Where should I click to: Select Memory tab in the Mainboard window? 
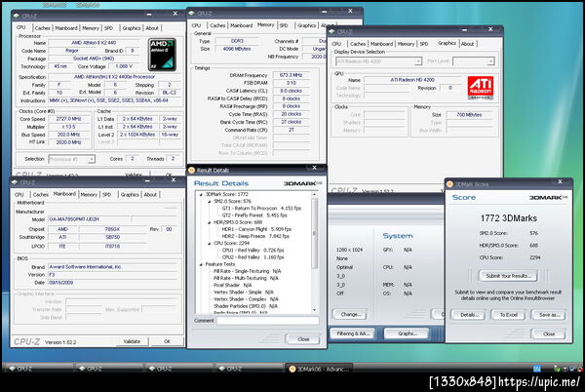coord(89,195)
